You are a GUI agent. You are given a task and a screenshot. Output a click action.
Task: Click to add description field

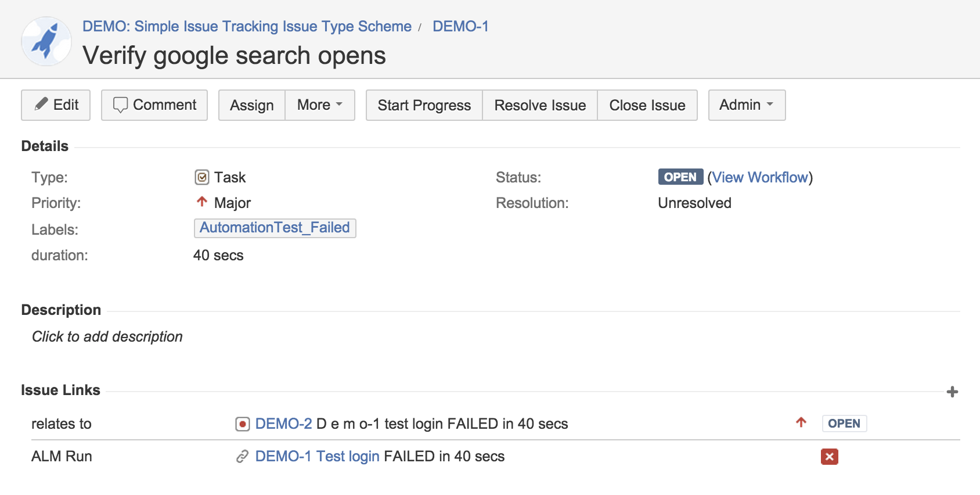tap(107, 337)
